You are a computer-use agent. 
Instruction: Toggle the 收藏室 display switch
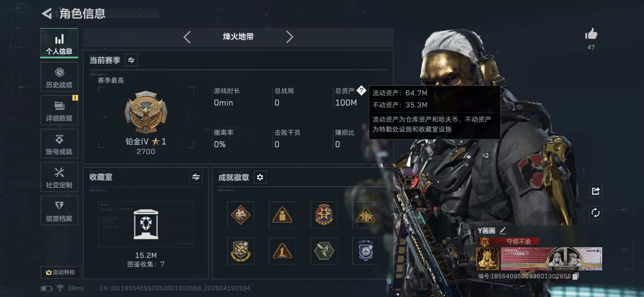click(x=196, y=177)
